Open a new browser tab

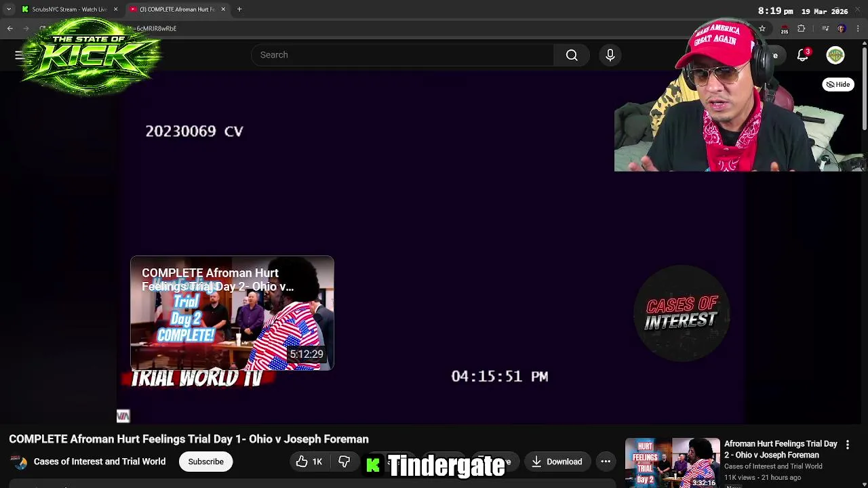[239, 9]
